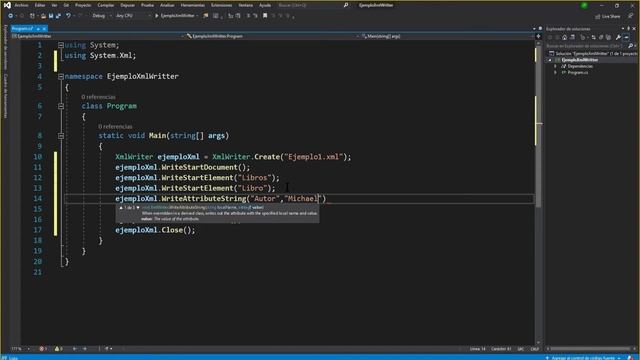Click the Cuadro de herramientas side tab
This screenshot has height=360, width=640.
5,96
